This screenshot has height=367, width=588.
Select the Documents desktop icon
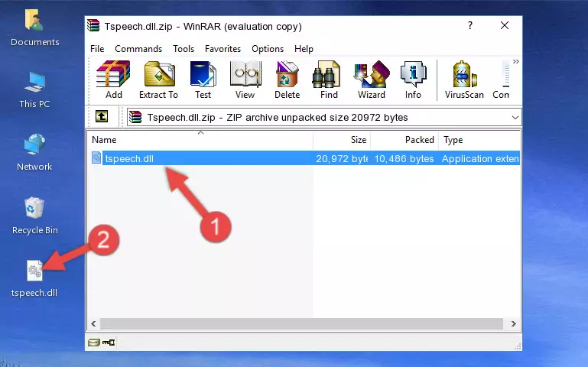(x=35, y=28)
